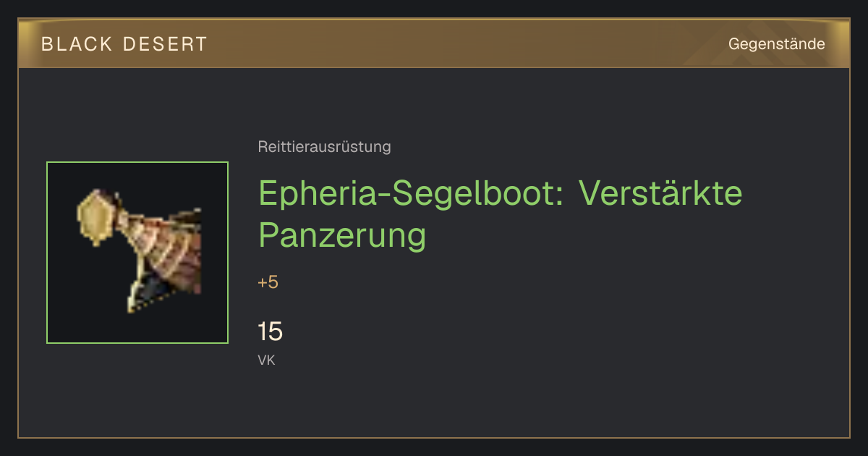Click the word Panzerung in the title

(x=342, y=235)
